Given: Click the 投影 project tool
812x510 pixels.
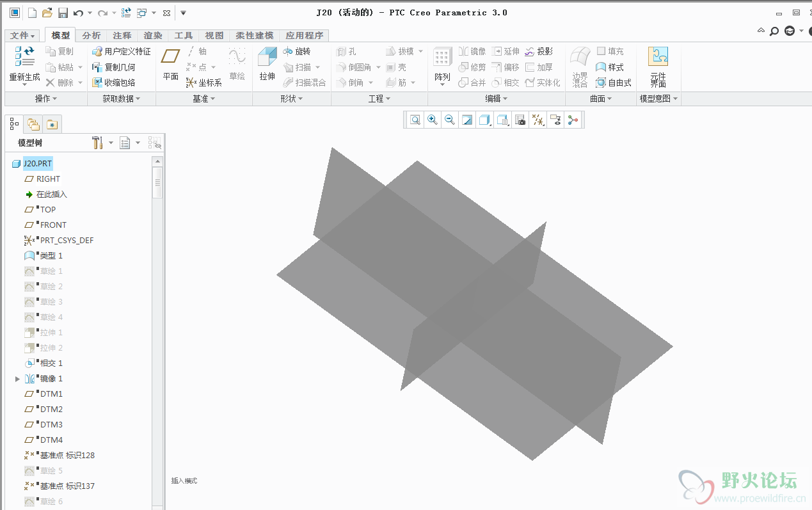Looking at the screenshot, I should [x=539, y=51].
